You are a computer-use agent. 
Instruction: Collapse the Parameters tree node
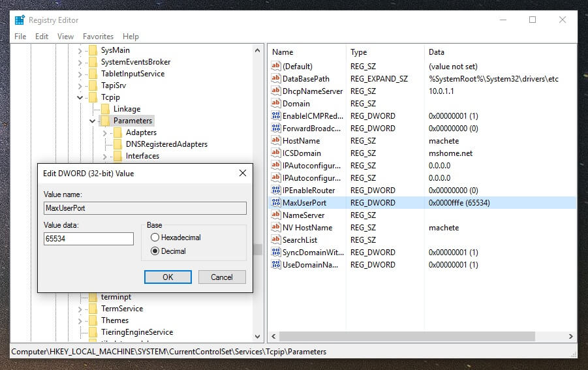tap(92, 121)
